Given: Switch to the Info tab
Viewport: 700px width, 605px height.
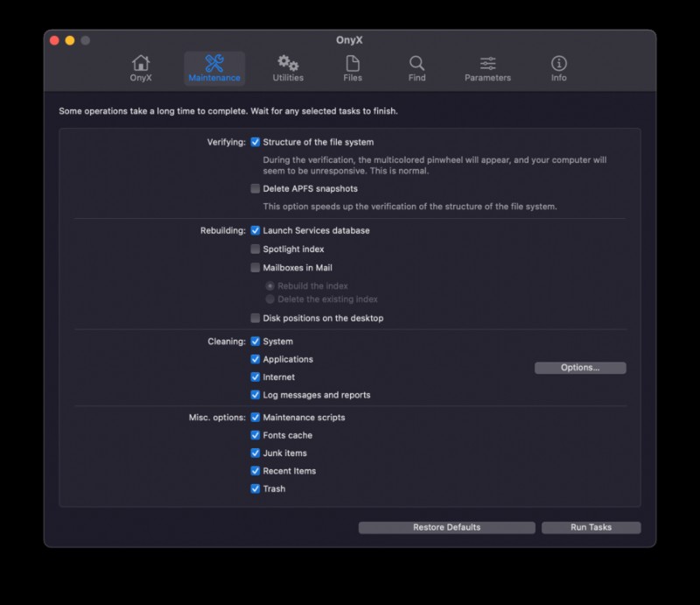Looking at the screenshot, I should point(558,68).
